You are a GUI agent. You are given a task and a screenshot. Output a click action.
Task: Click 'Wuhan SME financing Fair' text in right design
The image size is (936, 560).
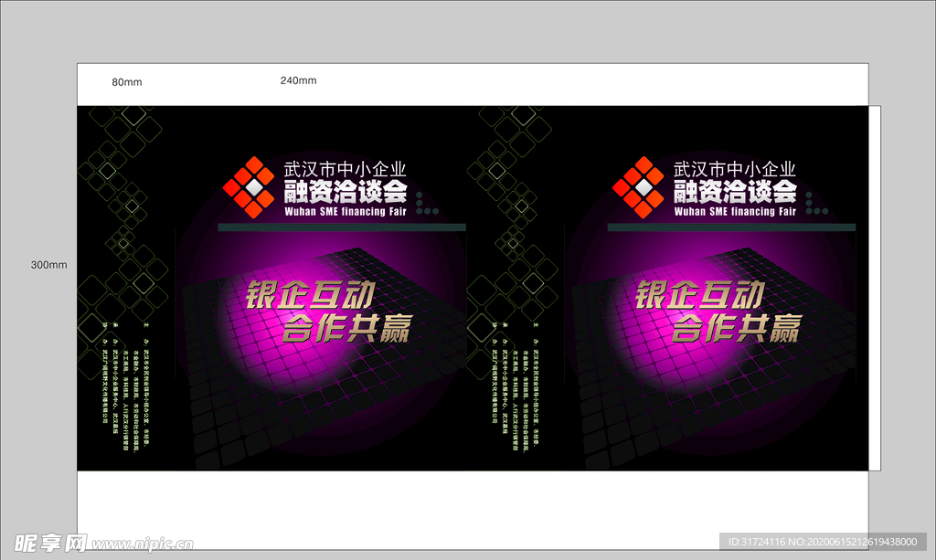[x=736, y=212]
